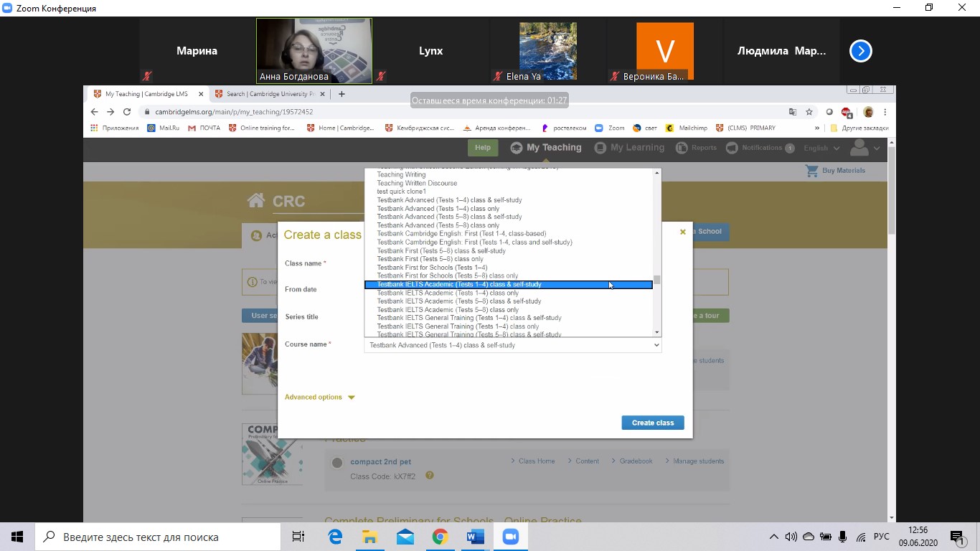Click the translate page icon in the address bar
This screenshot has width=980, height=551.
(793, 112)
